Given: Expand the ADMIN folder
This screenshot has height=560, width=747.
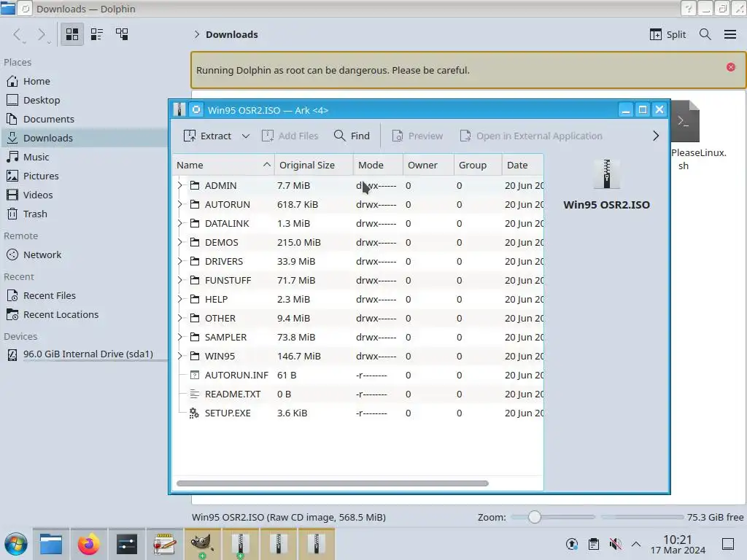Looking at the screenshot, I should pos(179,185).
